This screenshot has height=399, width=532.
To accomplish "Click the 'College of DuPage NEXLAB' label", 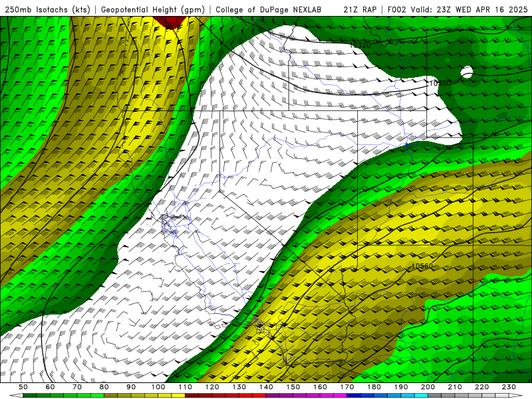I will tap(268, 9).
